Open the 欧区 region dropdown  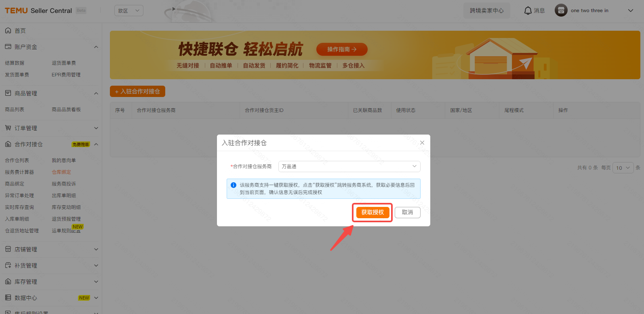point(129,11)
